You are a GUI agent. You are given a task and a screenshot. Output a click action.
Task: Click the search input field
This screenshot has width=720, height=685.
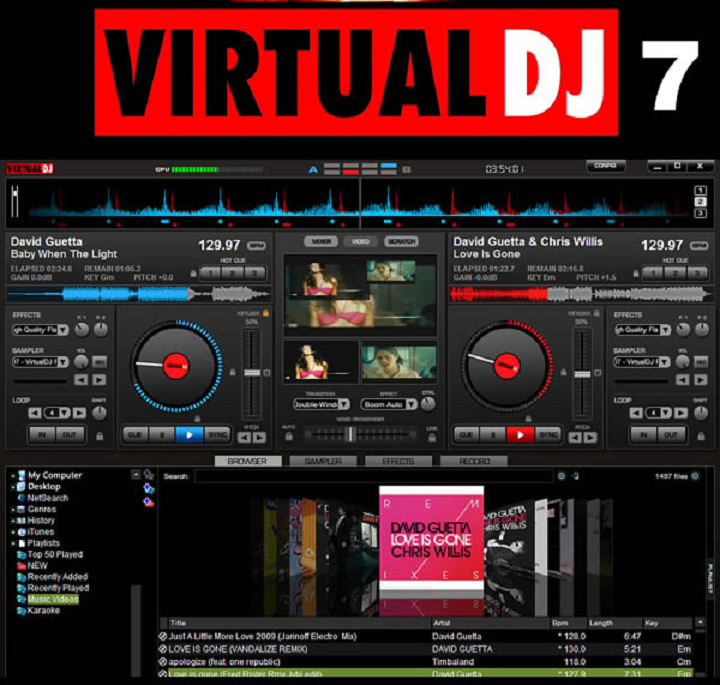pyautogui.click(x=373, y=476)
